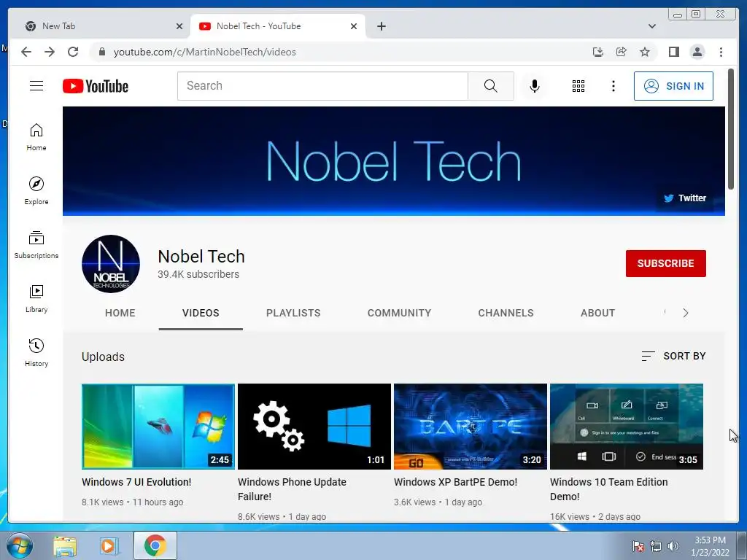Click the SIGN IN button
The height and width of the screenshot is (560, 747).
[x=673, y=86]
